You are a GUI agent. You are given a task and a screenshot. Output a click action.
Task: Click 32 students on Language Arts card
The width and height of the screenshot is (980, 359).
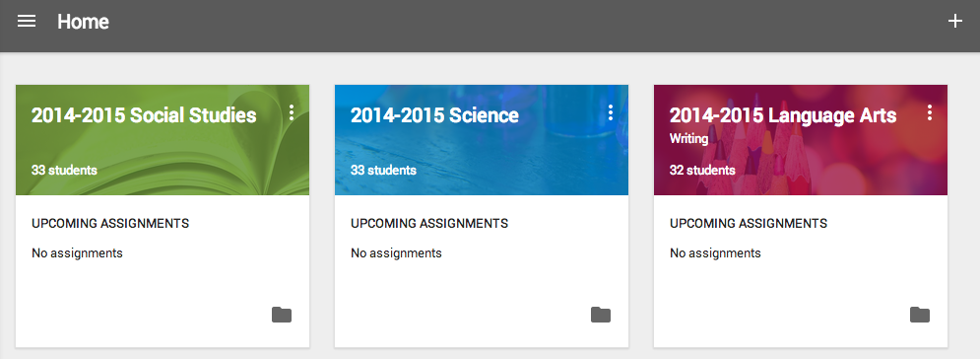[702, 170]
